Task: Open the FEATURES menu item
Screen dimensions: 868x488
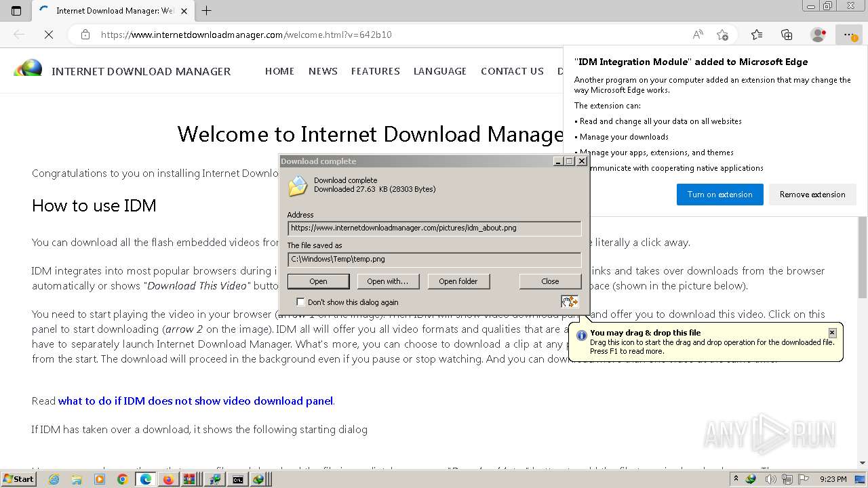Action: [x=376, y=71]
